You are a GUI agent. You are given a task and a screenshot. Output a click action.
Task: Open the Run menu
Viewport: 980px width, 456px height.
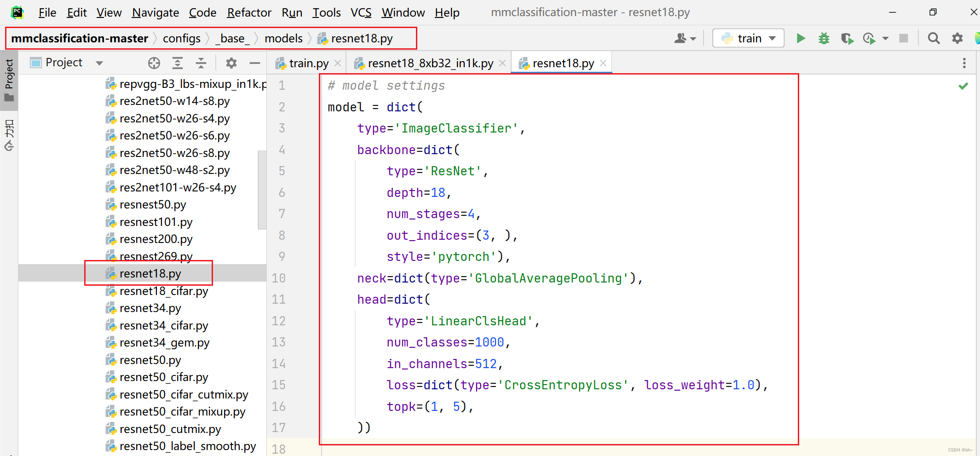tap(292, 12)
